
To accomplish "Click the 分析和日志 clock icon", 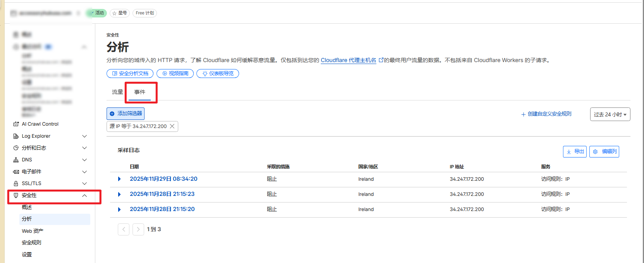I will [x=16, y=148].
